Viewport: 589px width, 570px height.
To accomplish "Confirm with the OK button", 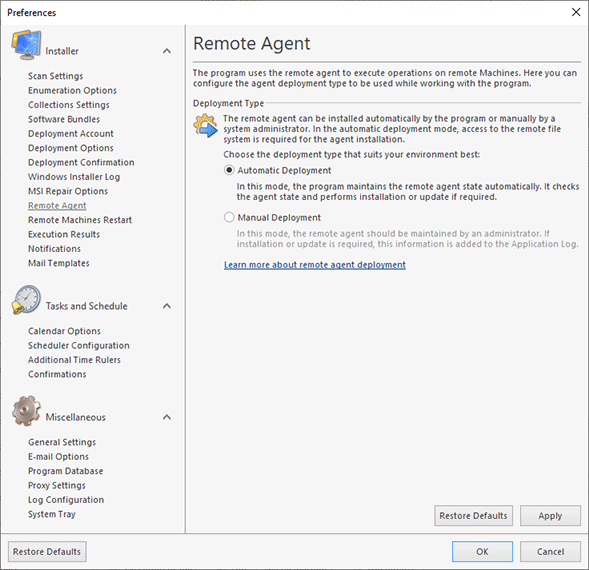I will click(x=482, y=552).
